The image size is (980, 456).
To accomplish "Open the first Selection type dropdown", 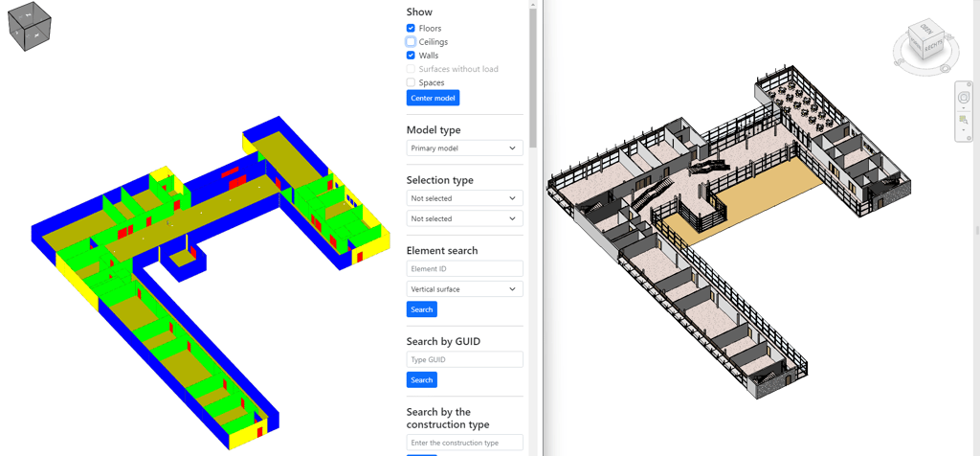I will (464, 198).
